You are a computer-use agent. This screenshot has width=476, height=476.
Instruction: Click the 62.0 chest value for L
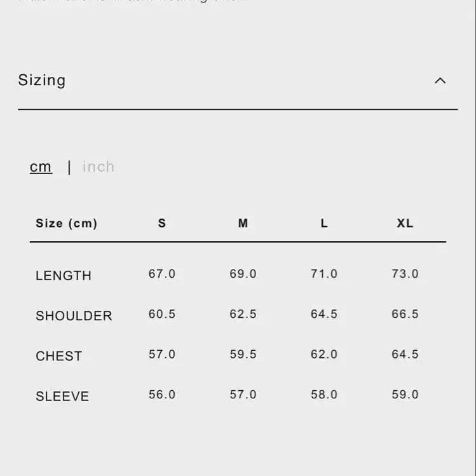(324, 354)
